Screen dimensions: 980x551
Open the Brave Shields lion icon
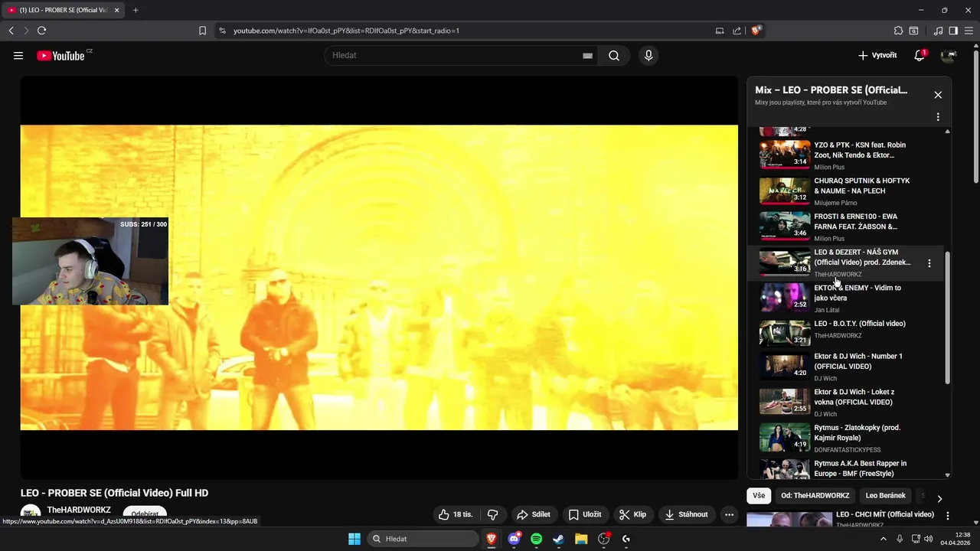click(756, 31)
